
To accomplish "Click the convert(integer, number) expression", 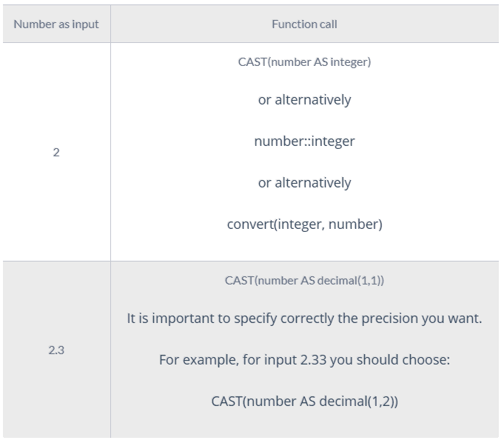I will tap(304, 224).
